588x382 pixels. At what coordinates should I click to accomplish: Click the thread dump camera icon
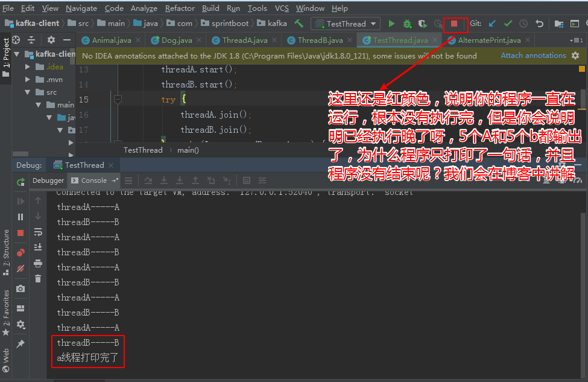(21, 288)
